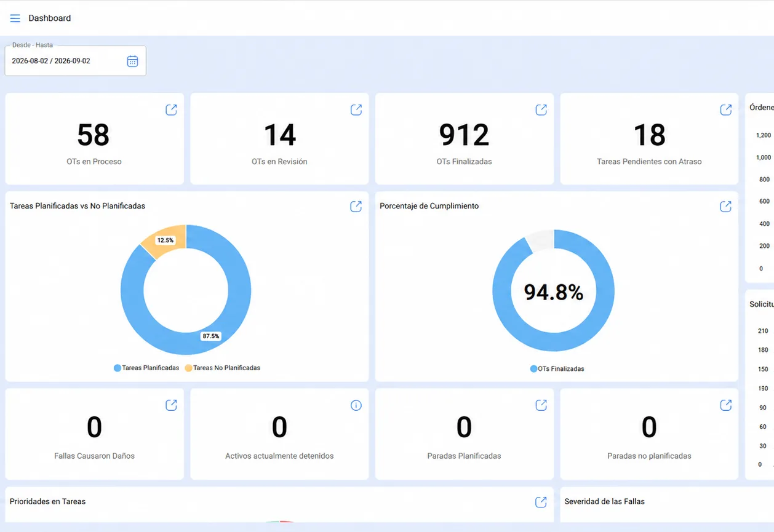This screenshot has height=532, width=774.
Task: Click the 58 OTs en Proceso value
Action: (x=94, y=135)
